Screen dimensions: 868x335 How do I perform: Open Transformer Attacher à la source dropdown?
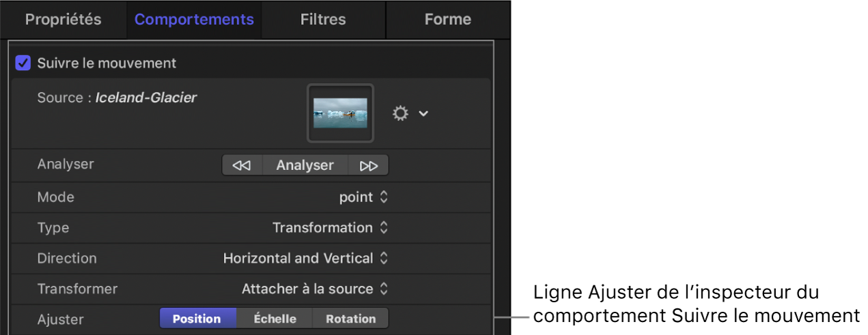point(315,289)
